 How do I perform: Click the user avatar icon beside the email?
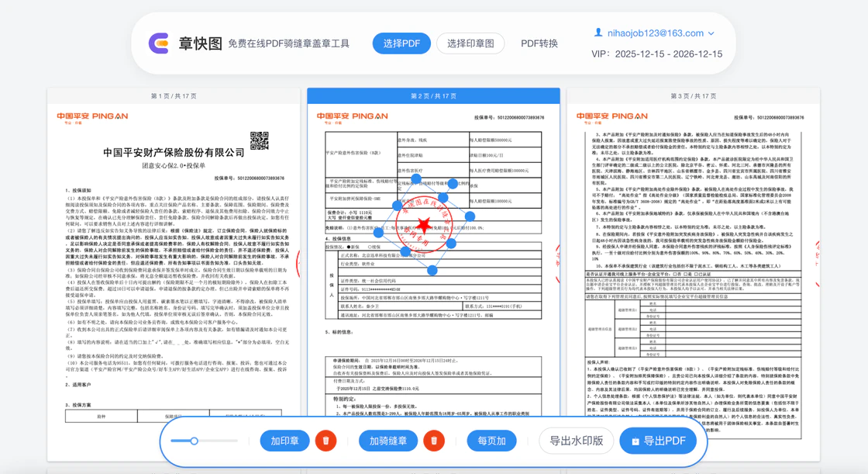point(598,33)
